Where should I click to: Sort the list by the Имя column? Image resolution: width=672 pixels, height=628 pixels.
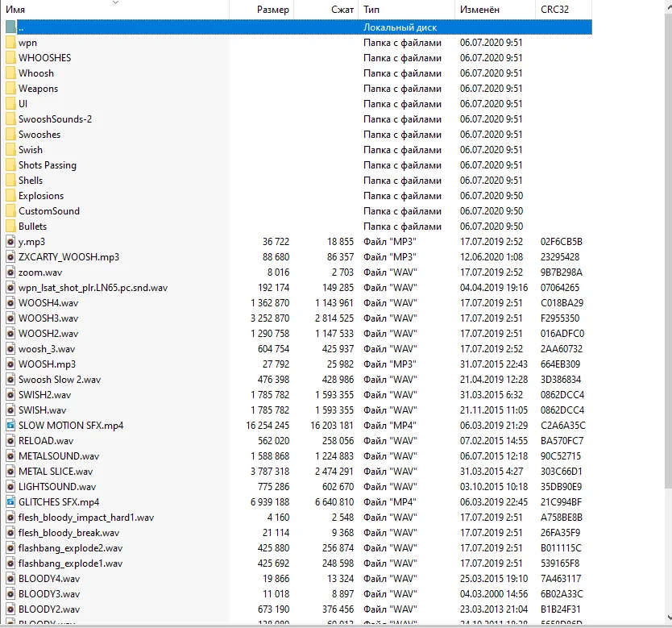point(115,10)
